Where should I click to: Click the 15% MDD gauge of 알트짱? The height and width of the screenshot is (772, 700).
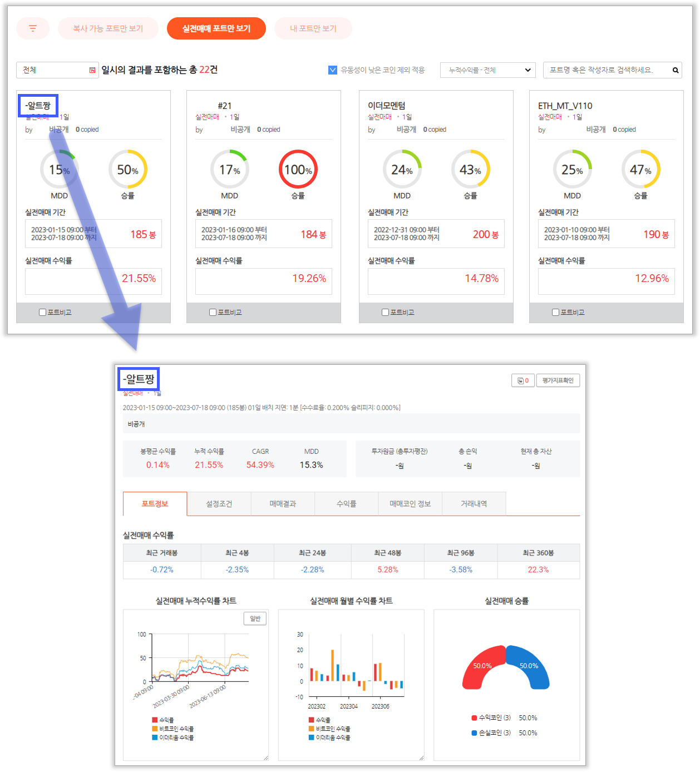pyautogui.click(x=59, y=169)
